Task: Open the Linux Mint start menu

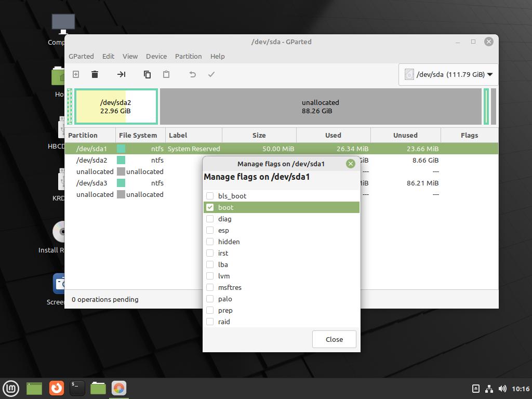Action: pyautogui.click(x=11, y=388)
